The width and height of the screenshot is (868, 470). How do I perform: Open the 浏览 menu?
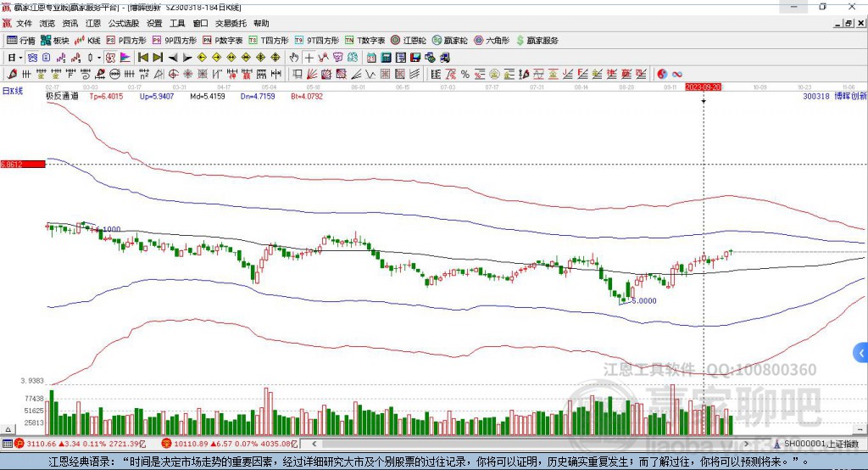tap(47, 23)
